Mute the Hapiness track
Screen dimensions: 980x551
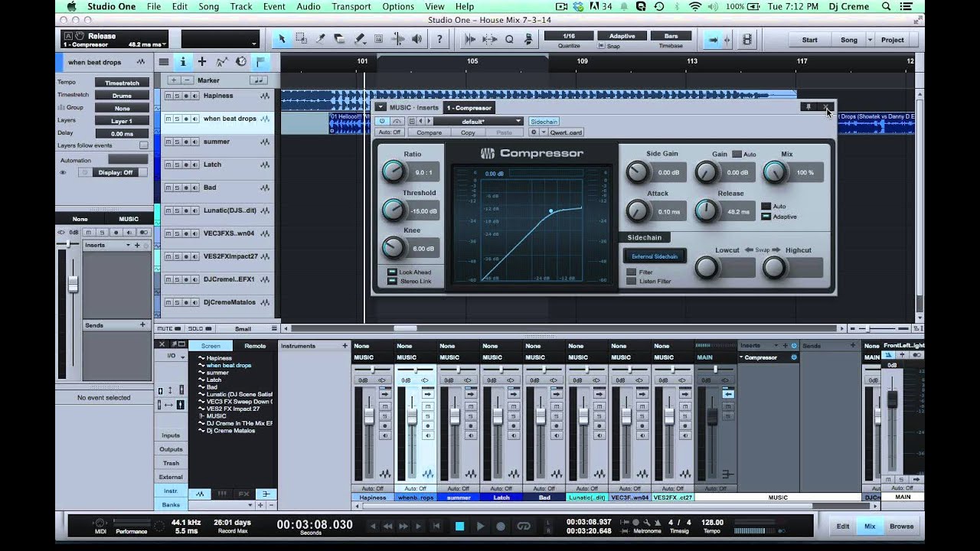pos(168,96)
